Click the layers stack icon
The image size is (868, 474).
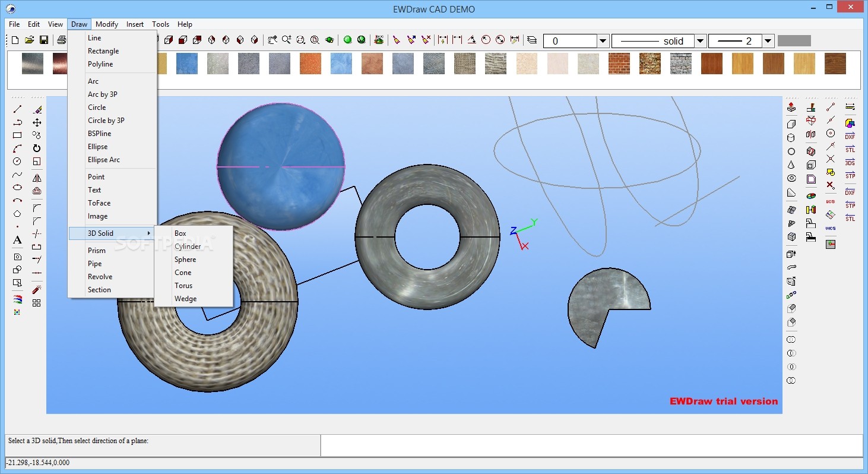[532, 40]
